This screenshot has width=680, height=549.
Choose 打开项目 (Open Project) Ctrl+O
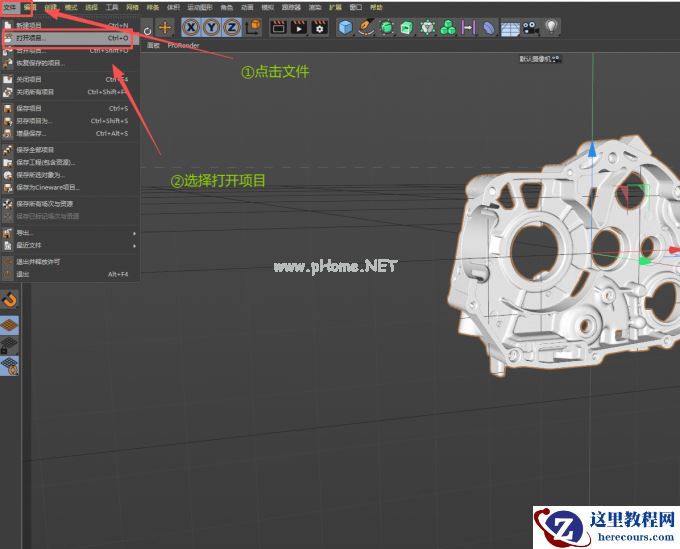click(x=69, y=38)
